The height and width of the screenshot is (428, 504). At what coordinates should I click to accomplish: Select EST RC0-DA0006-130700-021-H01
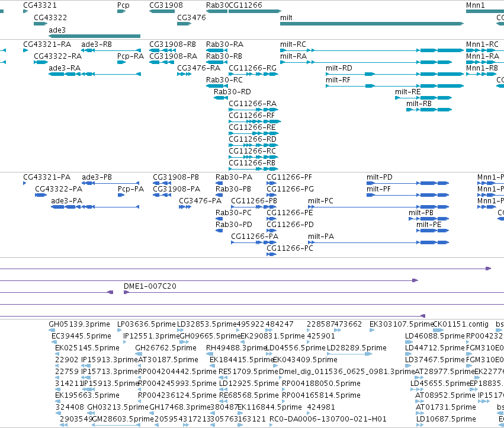tap(271, 425)
